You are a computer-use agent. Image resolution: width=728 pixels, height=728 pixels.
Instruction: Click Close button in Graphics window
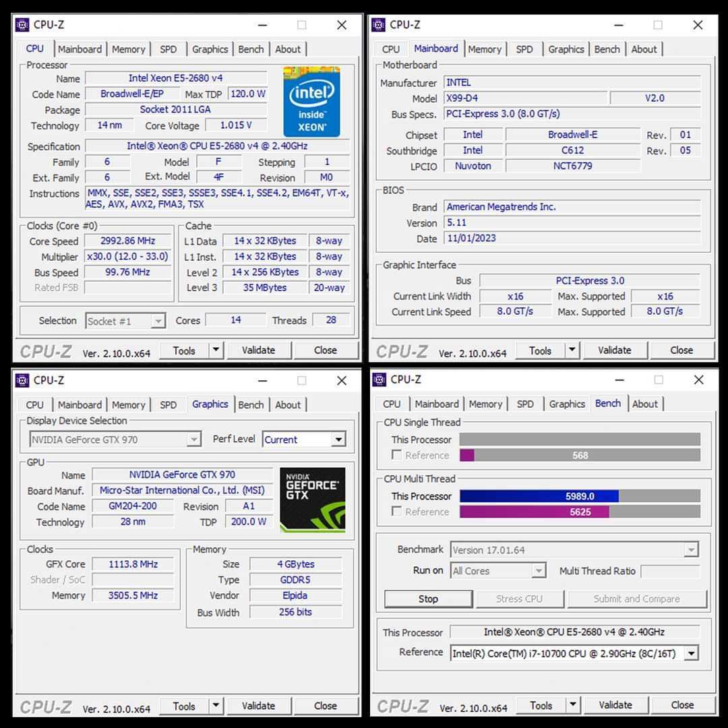(x=326, y=706)
